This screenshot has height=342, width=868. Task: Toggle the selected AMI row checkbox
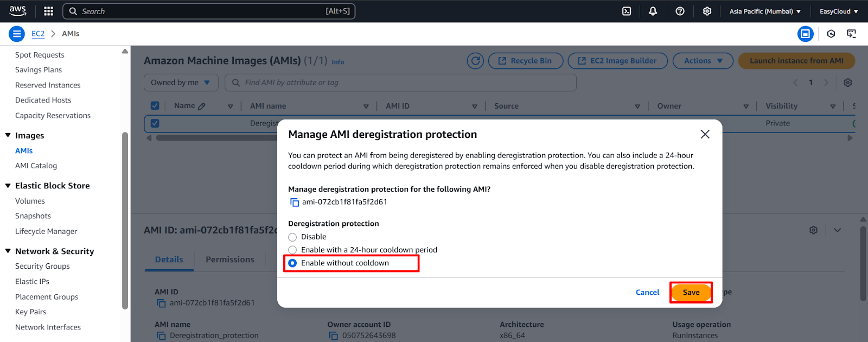tap(155, 123)
